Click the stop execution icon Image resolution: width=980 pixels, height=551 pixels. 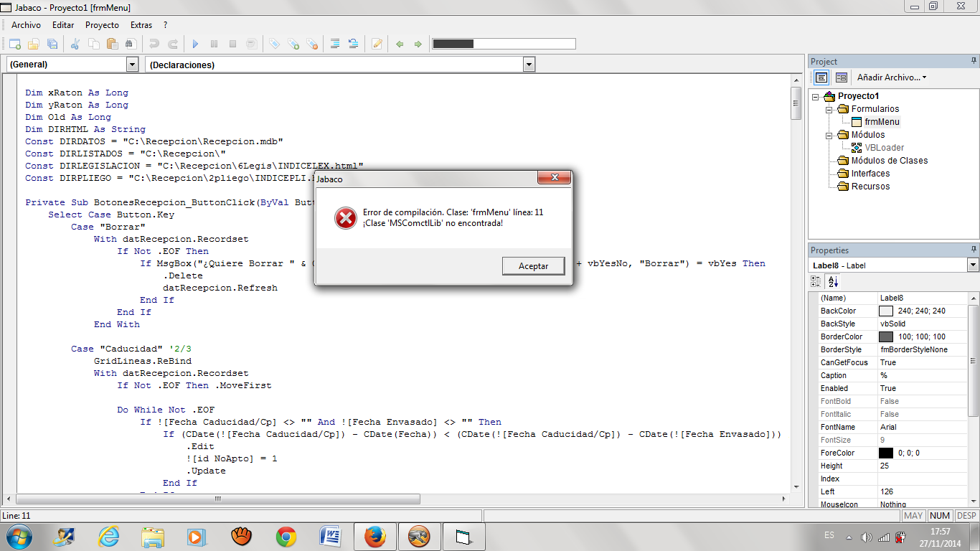(x=232, y=44)
